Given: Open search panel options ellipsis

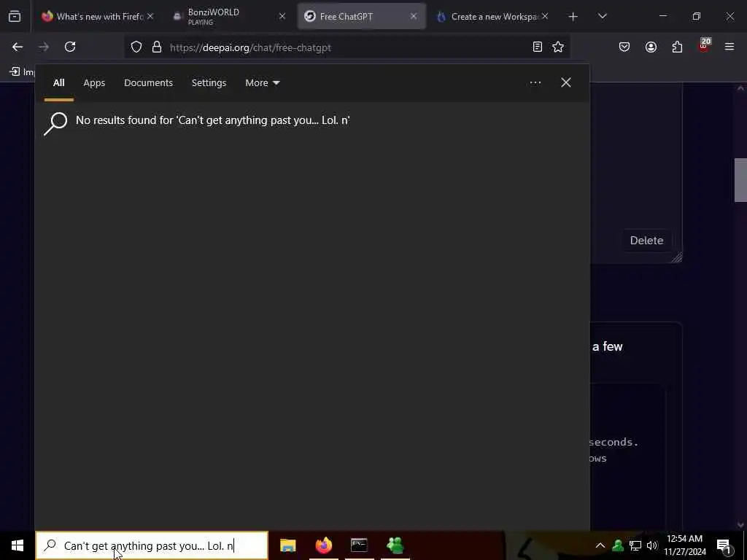Looking at the screenshot, I should tap(535, 83).
